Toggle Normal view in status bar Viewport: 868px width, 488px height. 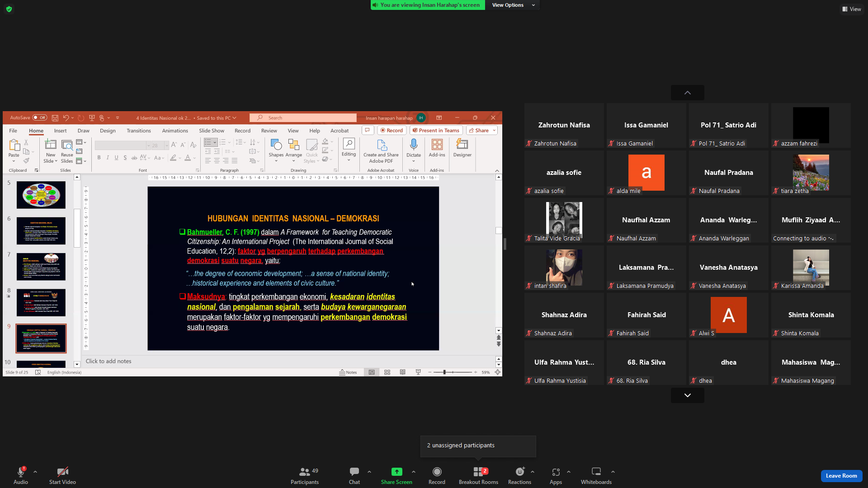(x=372, y=372)
